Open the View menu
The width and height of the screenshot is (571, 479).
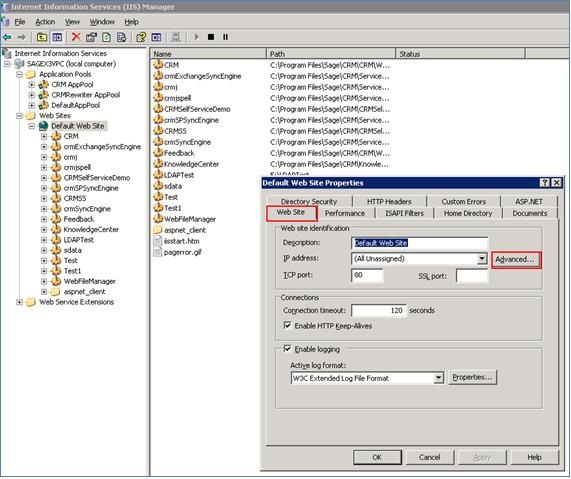coord(72,22)
